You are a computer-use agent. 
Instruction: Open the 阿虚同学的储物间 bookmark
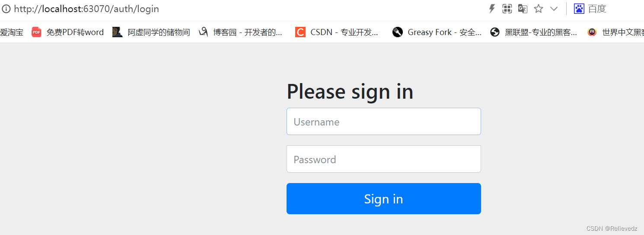click(x=151, y=32)
